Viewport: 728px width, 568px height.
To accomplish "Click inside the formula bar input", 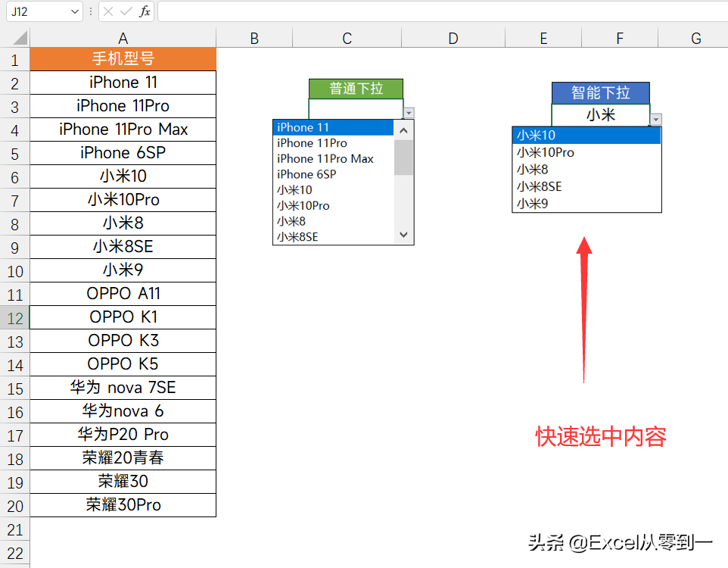I will tap(443, 11).
